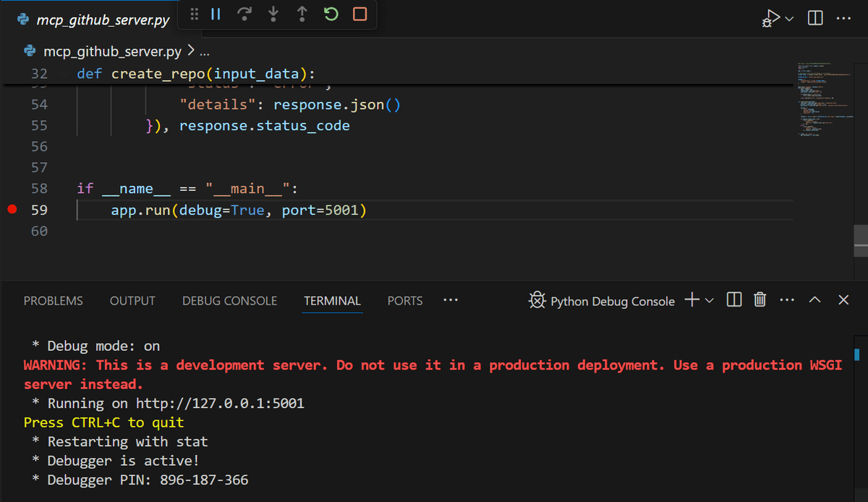The width and height of the screenshot is (868, 502).
Task: Open the panel's views and more actions menu
Action: tap(787, 300)
